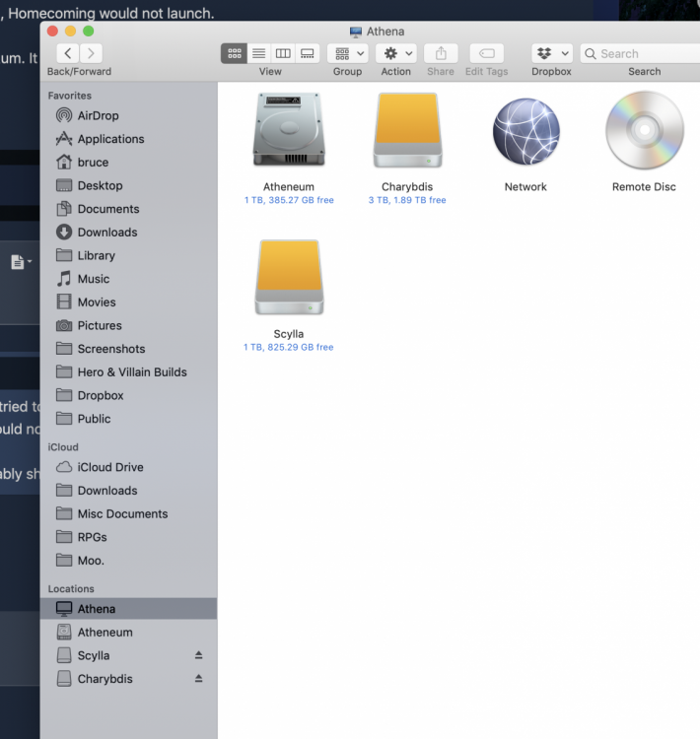Select Athena under Locations

coord(128,609)
